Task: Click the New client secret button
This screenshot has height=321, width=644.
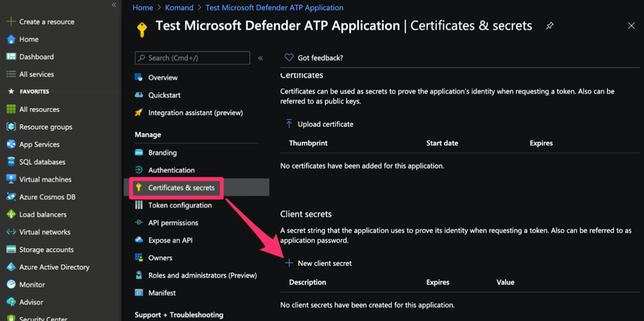Action: click(x=318, y=264)
